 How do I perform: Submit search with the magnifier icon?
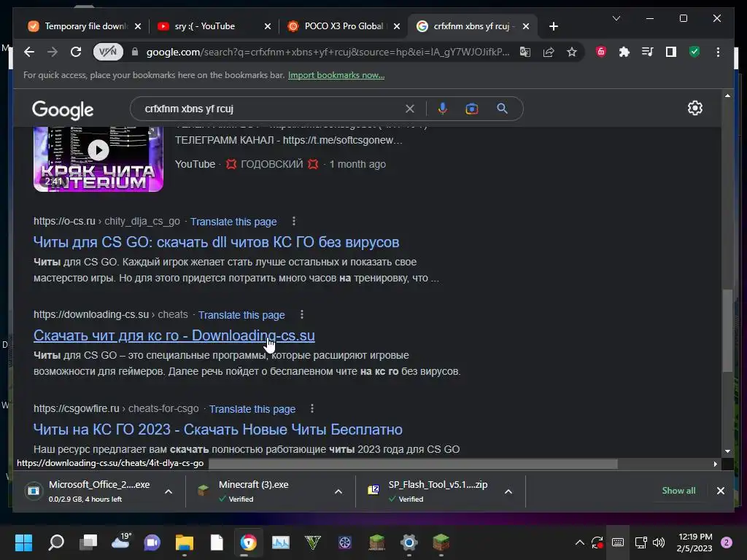point(502,109)
